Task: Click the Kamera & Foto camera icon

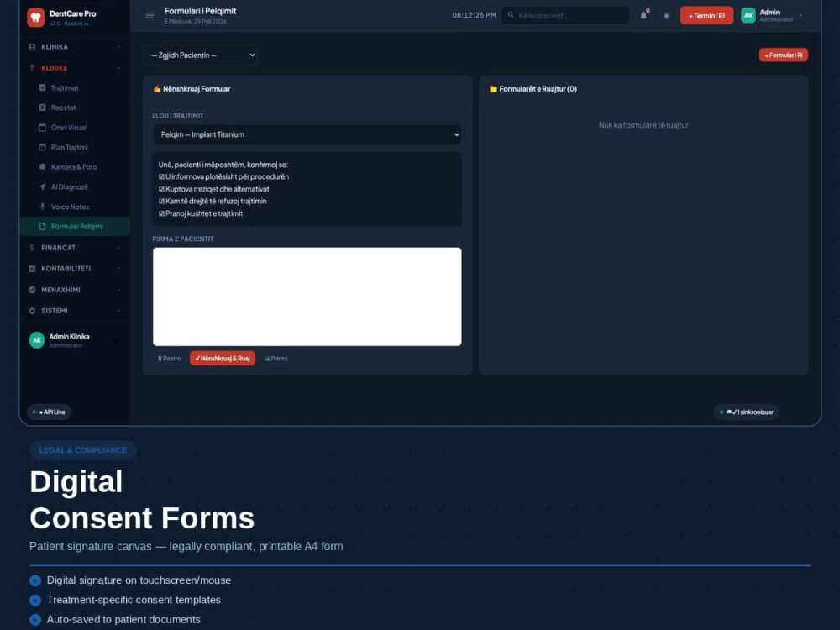Action: click(42, 167)
